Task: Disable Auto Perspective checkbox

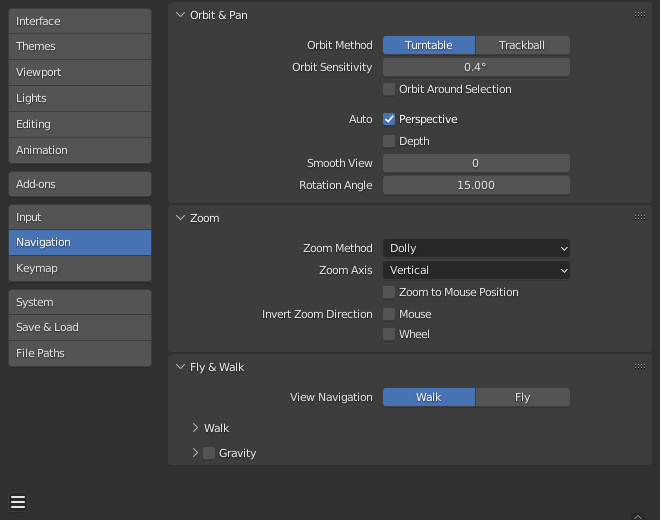Action: [389, 119]
